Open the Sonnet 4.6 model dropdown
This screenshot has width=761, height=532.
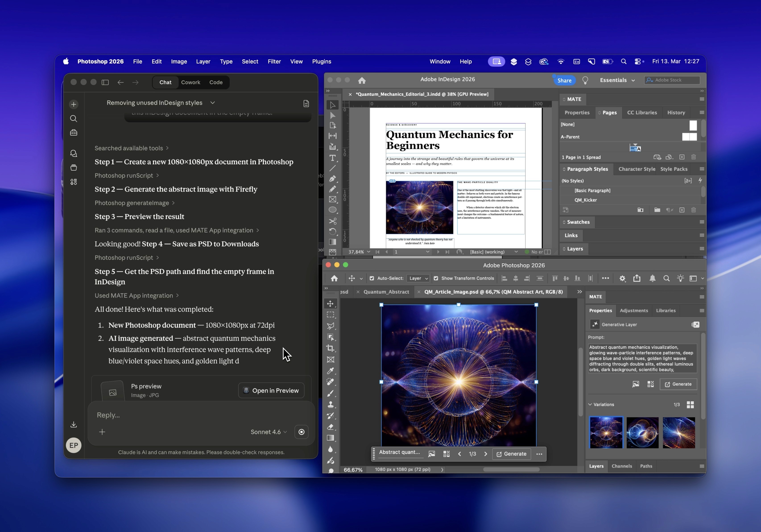tap(269, 432)
